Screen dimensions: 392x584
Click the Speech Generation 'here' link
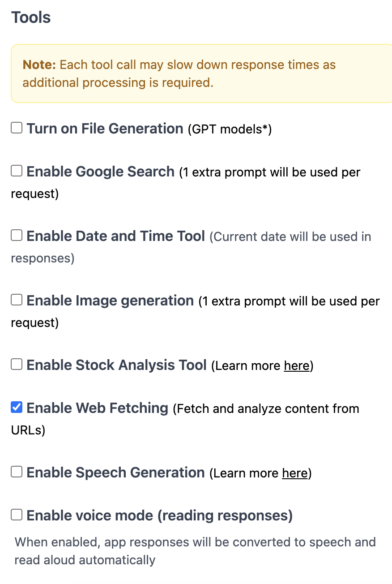point(295,473)
